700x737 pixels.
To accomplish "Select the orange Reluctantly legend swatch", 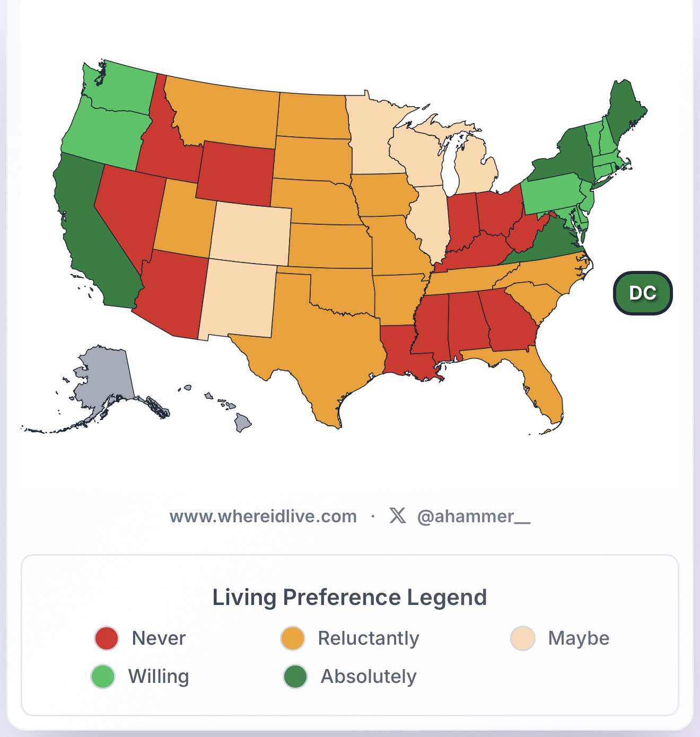I will [x=293, y=638].
